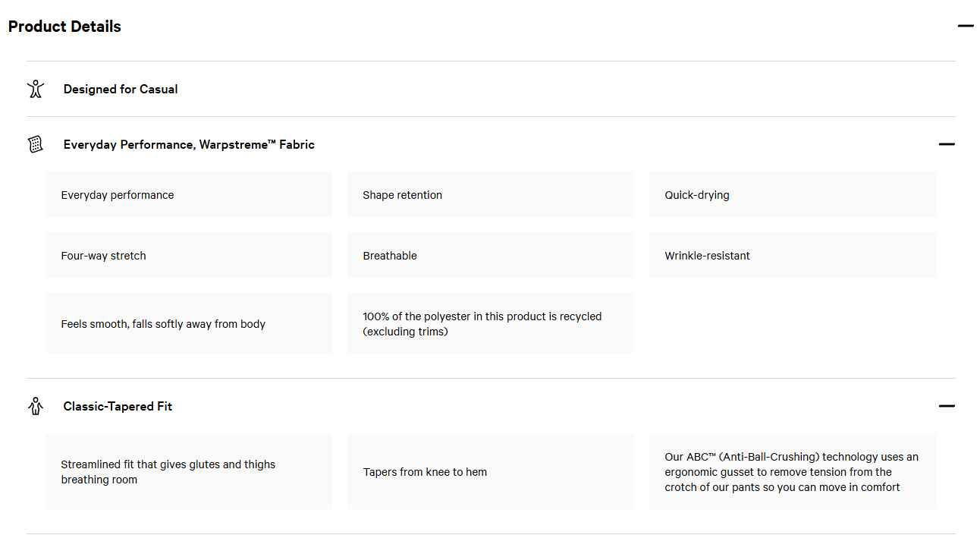The height and width of the screenshot is (535, 980).
Task: Click Everyday Performance, Warpstreme Fabric title
Action: coord(189,144)
